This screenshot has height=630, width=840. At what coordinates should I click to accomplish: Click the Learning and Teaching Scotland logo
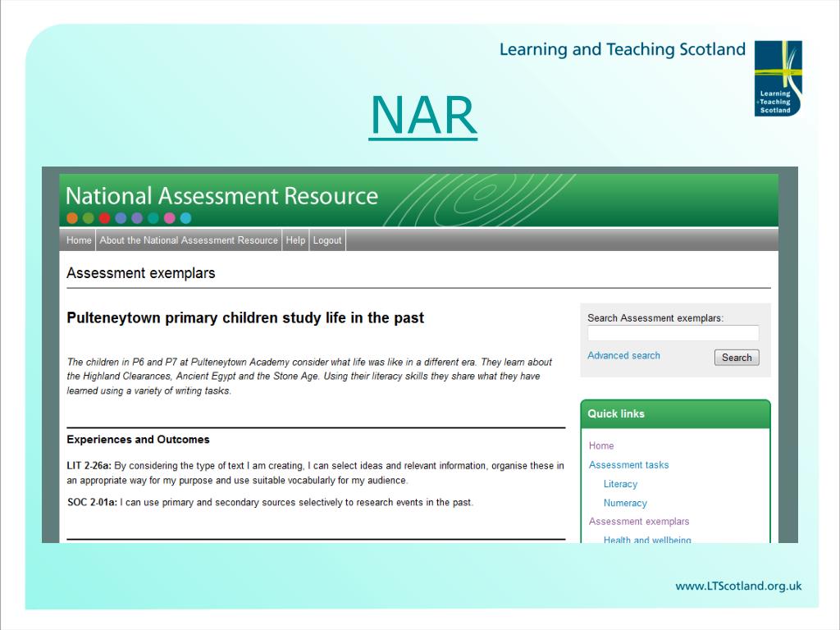(x=778, y=78)
